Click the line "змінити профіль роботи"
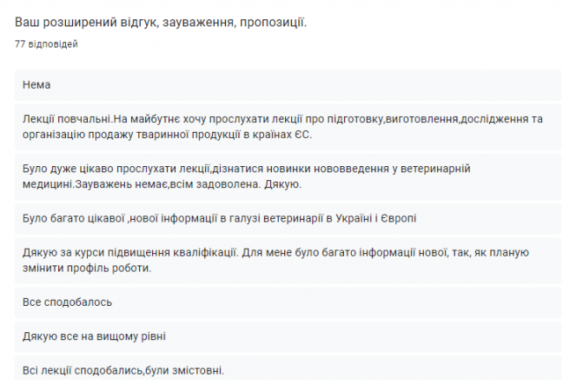Screen dimensions: 563x392 point(87,267)
